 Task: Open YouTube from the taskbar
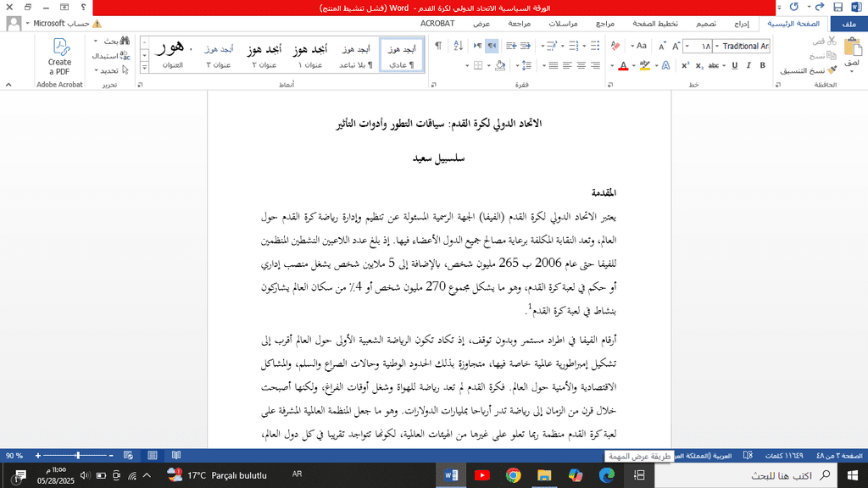(481, 475)
